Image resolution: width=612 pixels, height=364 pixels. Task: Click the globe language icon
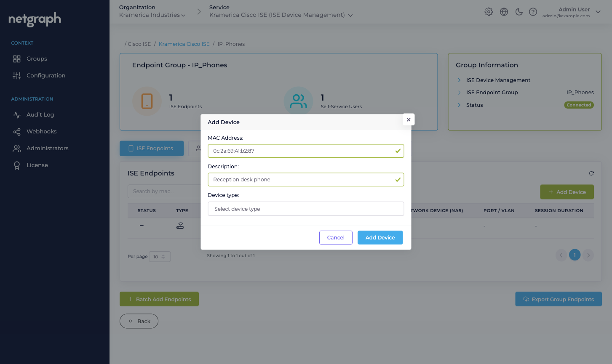click(504, 12)
